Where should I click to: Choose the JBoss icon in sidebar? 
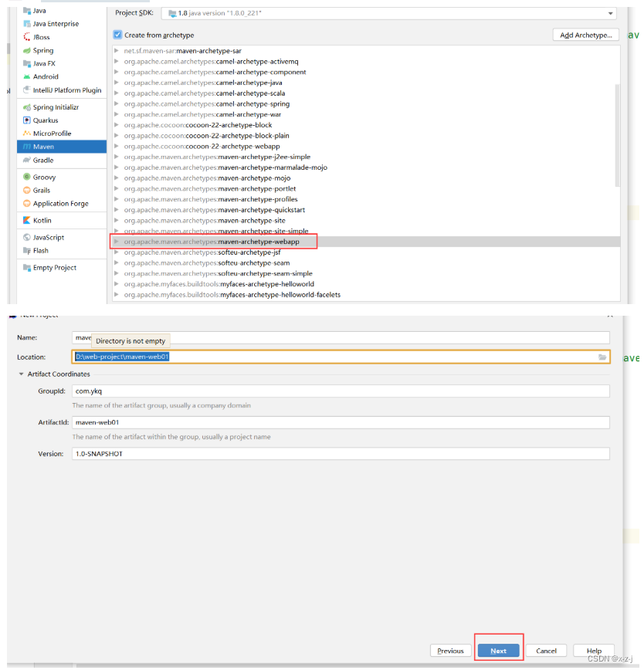click(27, 37)
